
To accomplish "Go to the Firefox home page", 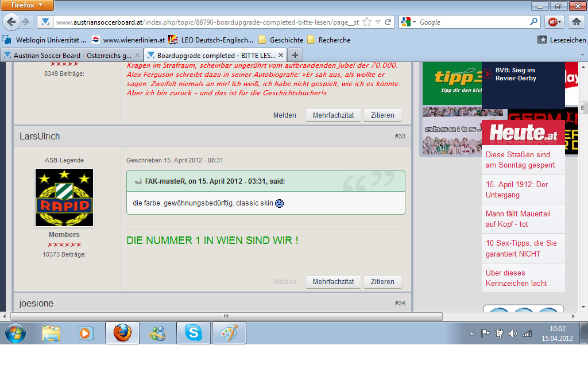I will tap(577, 22).
